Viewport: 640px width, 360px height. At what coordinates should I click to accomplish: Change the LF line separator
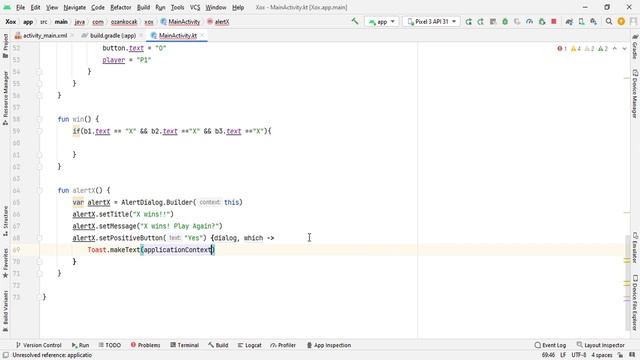pyautogui.click(x=563, y=355)
